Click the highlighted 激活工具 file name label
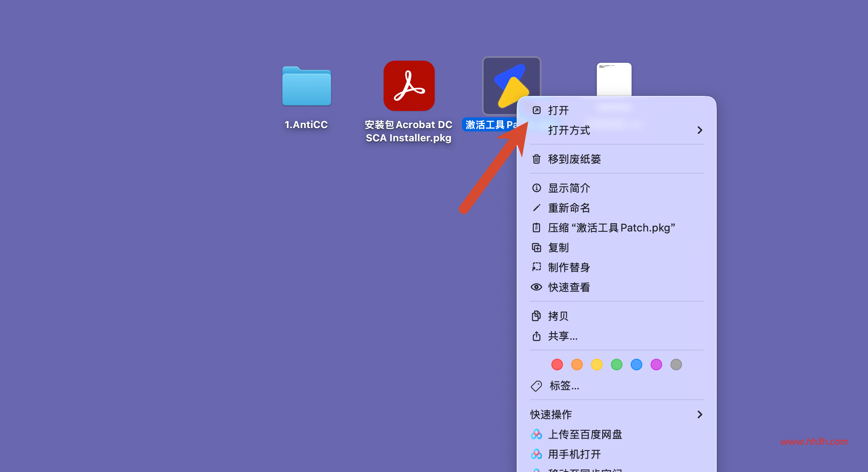This screenshot has width=868, height=472. click(491, 125)
